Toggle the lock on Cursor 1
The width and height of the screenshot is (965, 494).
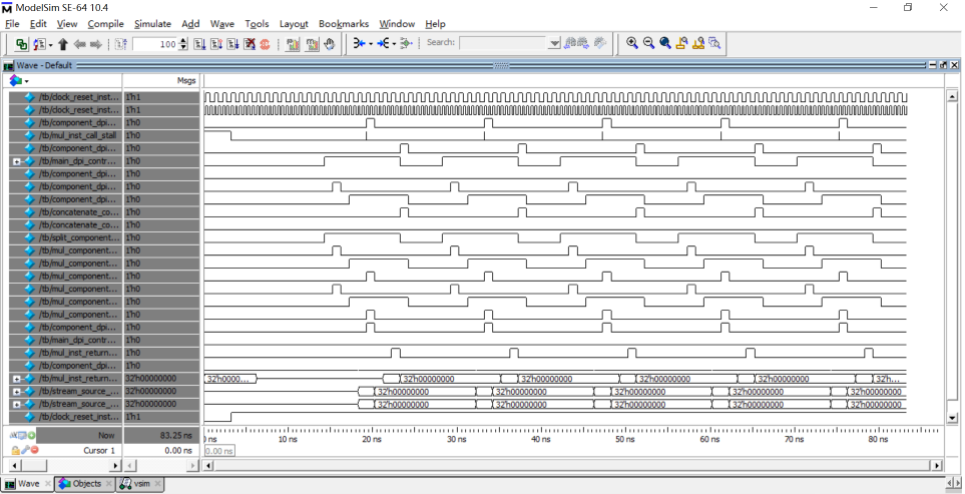click(15, 450)
